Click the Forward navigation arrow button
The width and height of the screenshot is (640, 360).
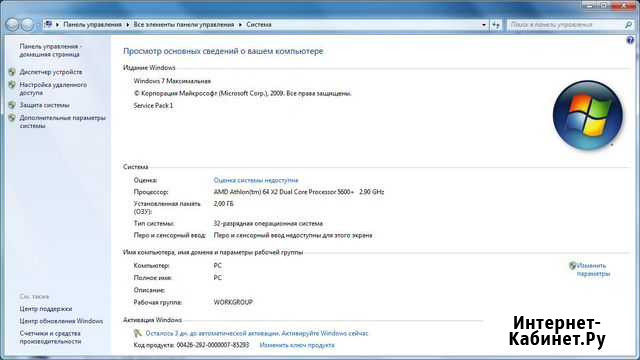pos(27,24)
